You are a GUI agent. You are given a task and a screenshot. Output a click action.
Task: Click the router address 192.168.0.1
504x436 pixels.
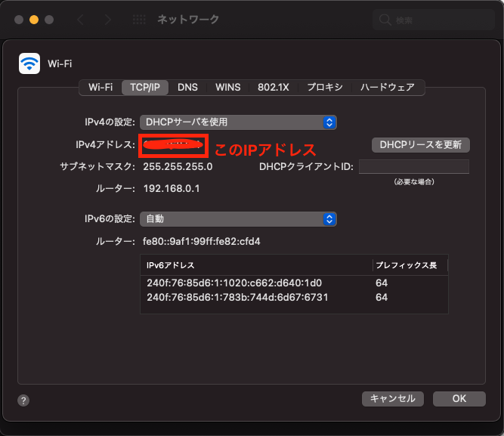(x=172, y=188)
